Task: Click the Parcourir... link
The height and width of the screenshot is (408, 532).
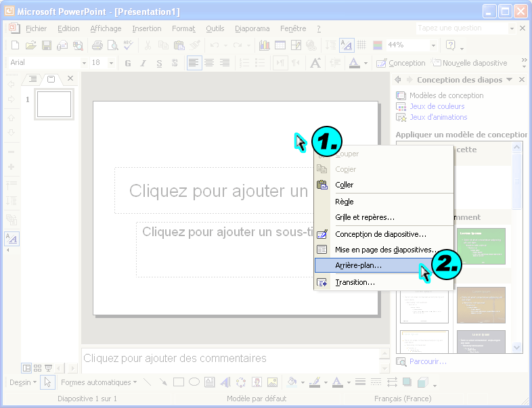Action: click(428, 361)
